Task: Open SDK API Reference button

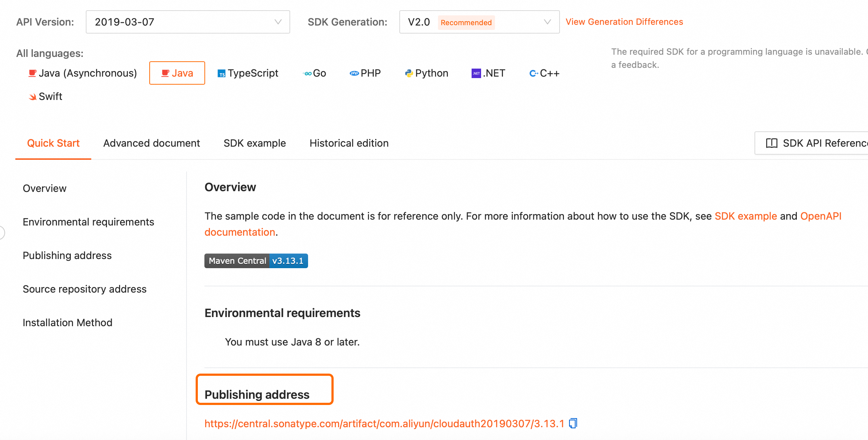Action: tap(812, 143)
